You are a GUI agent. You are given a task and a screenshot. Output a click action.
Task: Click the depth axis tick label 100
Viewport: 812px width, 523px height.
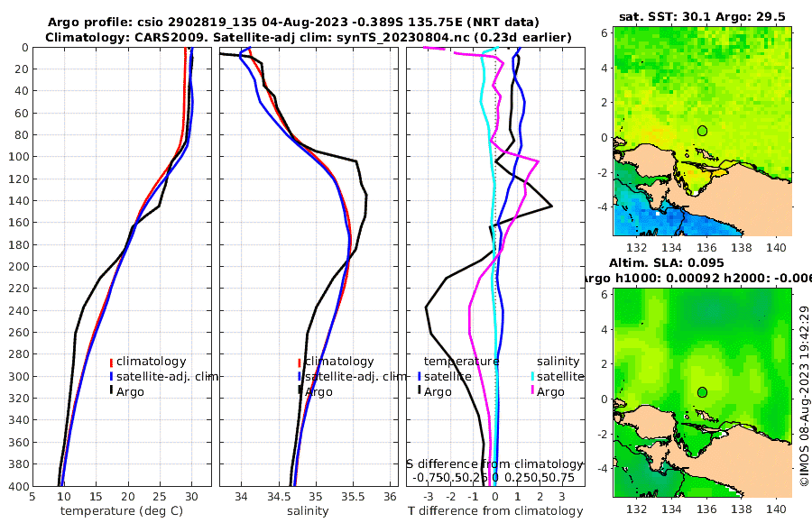[x=19, y=157]
